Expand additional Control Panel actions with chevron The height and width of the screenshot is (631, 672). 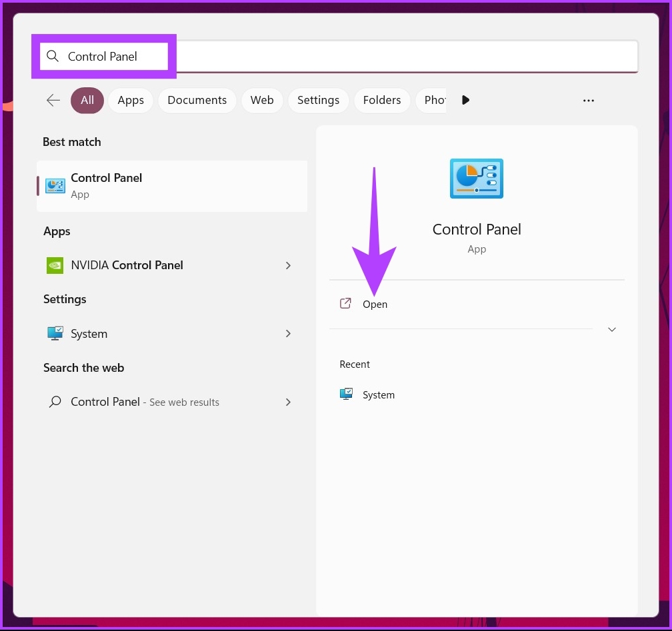611,329
